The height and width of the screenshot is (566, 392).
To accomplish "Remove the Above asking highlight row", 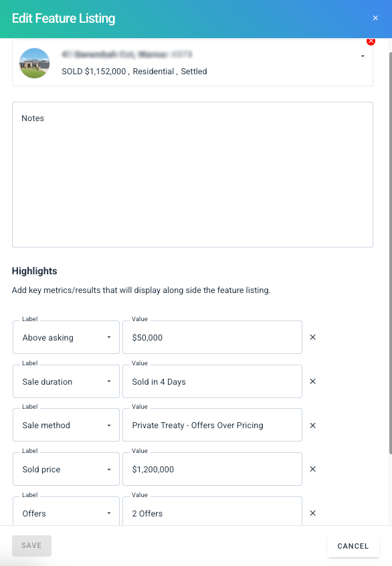I will [x=312, y=337].
